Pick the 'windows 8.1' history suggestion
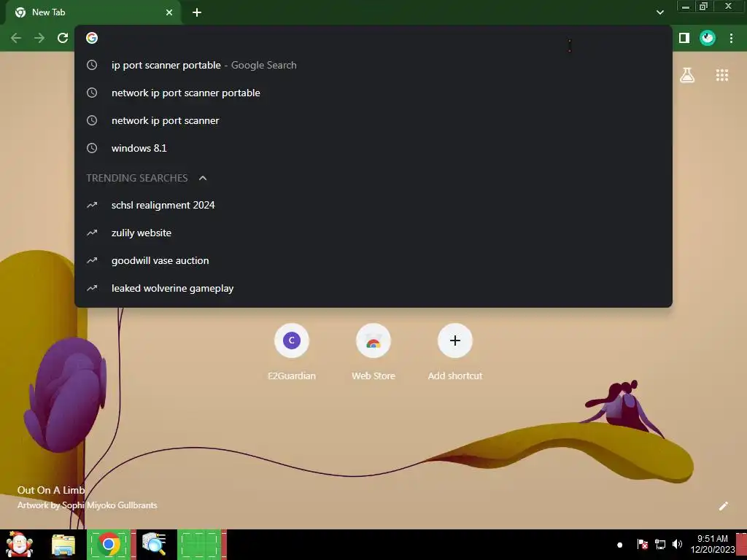The width and height of the screenshot is (747, 560). [373, 148]
